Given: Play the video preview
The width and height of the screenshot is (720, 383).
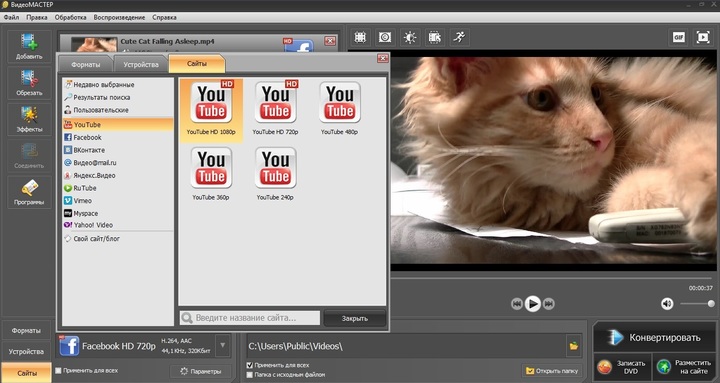Looking at the screenshot, I should 533,304.
